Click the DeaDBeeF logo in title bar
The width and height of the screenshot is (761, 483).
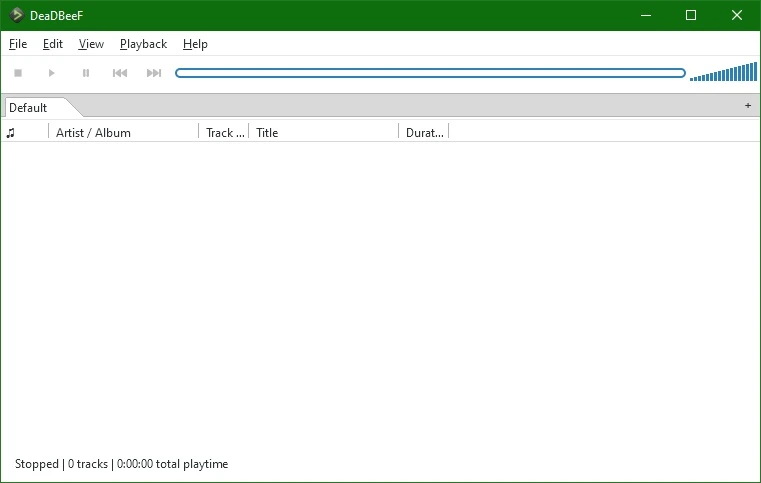click(x=17, y=15)
